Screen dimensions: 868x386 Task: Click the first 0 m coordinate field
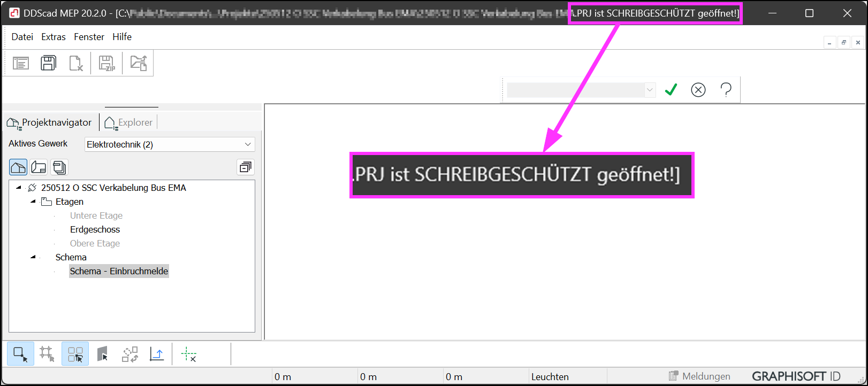coord(283,377)
